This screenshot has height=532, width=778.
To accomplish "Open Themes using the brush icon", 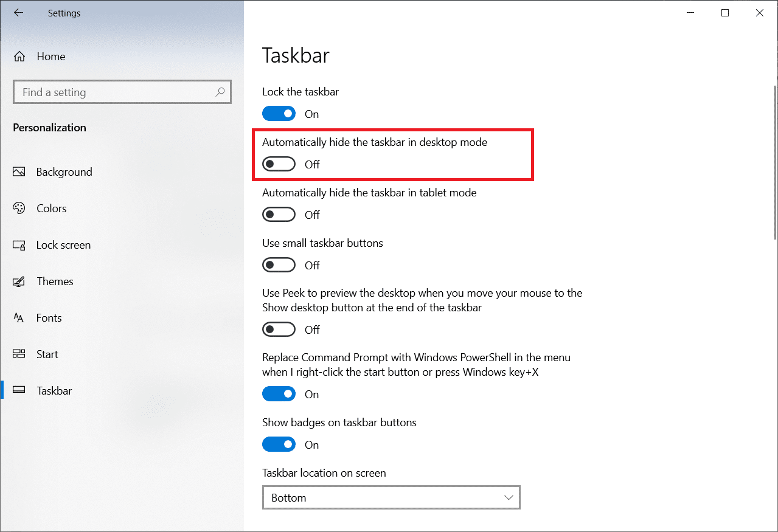I will [19, 282].
